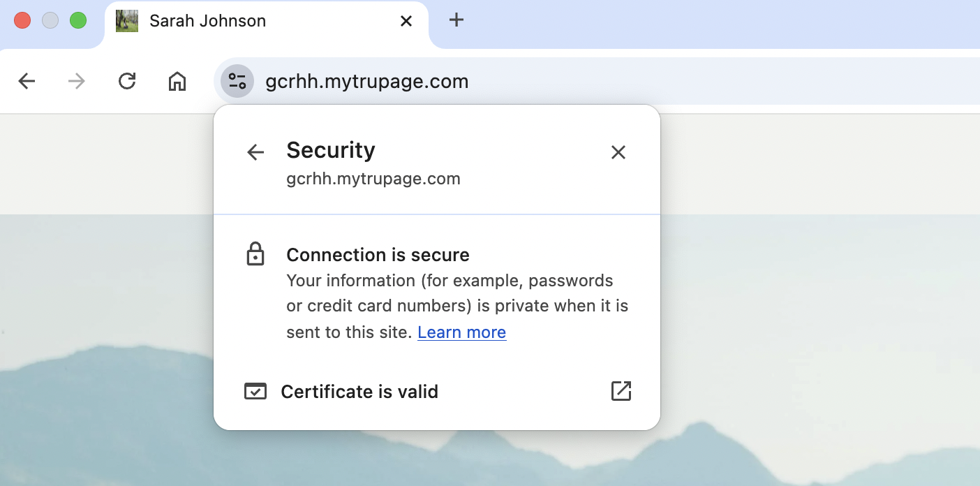The image size is (980, 486).
Task: Reload the page using refresh icon
Action: [127, 81]
